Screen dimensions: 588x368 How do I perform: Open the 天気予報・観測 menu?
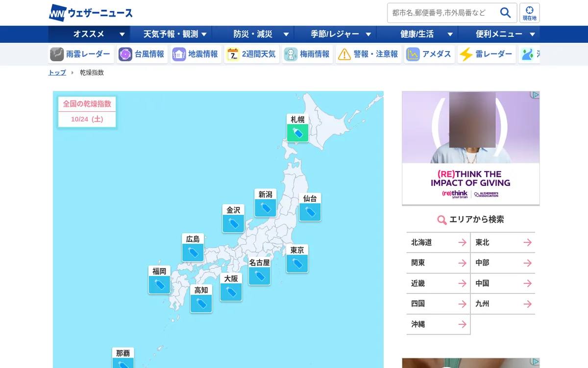coord(171,34)
